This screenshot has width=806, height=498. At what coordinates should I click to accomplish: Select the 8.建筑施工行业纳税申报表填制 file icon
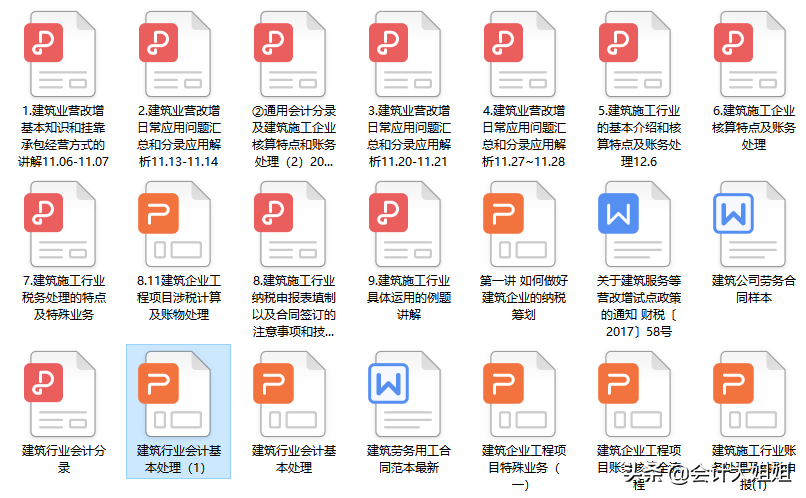(291, 224)
